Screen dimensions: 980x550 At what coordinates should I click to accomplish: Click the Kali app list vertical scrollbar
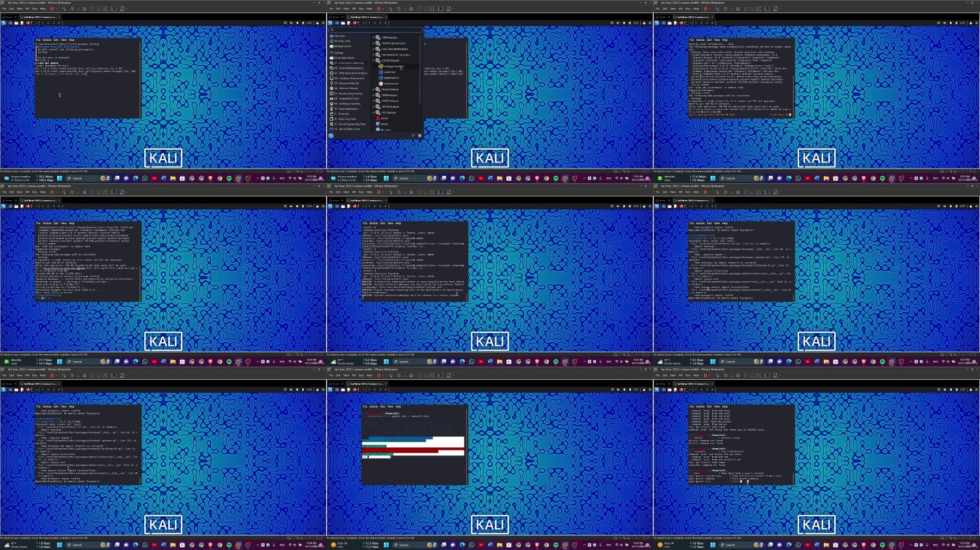pyautogui.click(x=420, y=69)
